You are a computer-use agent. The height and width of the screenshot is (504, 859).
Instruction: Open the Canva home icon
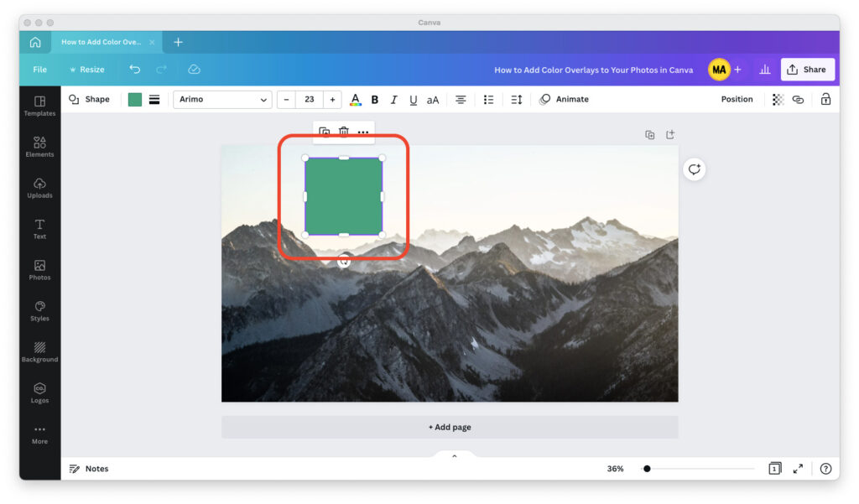[x=35, y=42]
